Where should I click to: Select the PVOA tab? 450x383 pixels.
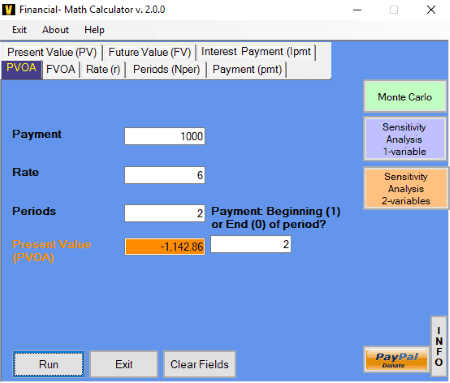[x=22, y=69]
